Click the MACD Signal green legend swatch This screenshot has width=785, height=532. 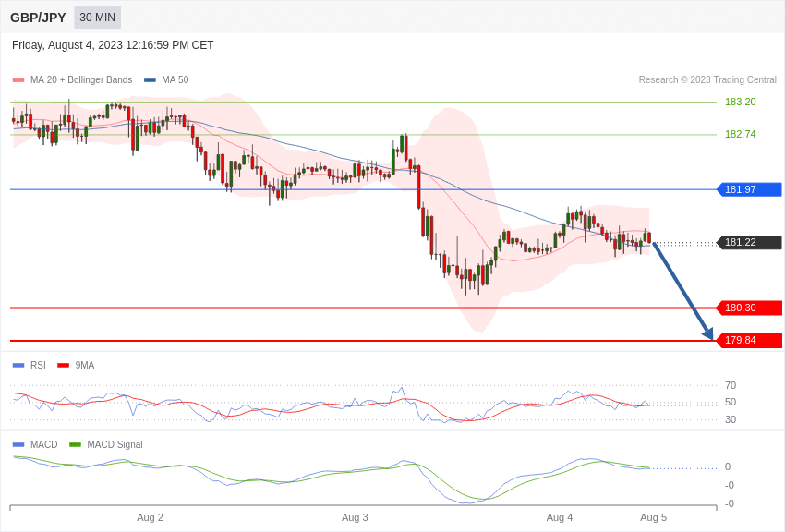[75, 444]
